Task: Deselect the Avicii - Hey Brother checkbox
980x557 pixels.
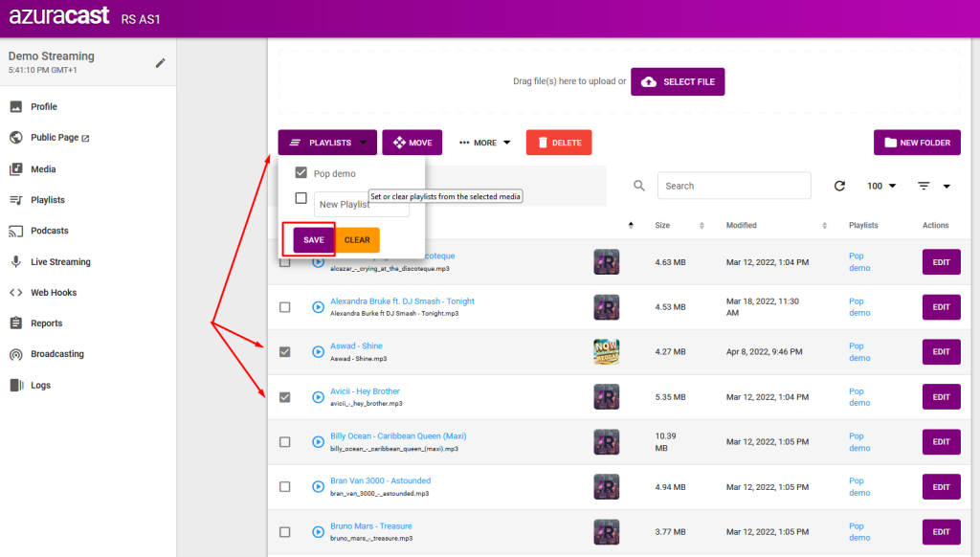Action: [284, 397]
